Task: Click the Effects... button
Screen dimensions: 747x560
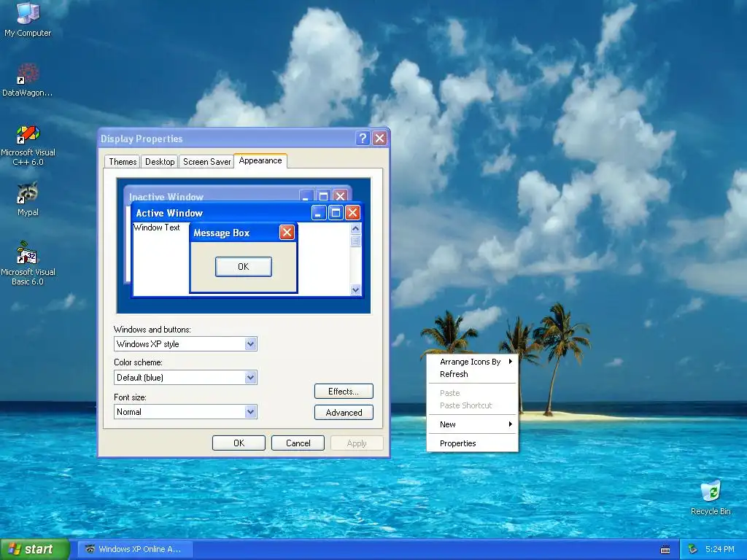Action: click(344, 392)
